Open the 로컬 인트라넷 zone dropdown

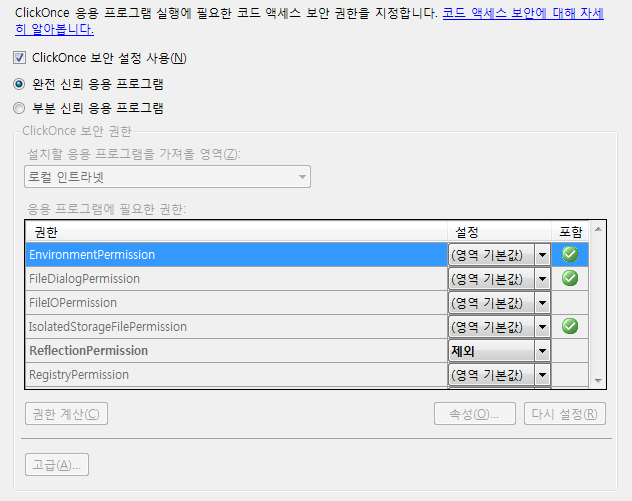click(x=167, y=177)
